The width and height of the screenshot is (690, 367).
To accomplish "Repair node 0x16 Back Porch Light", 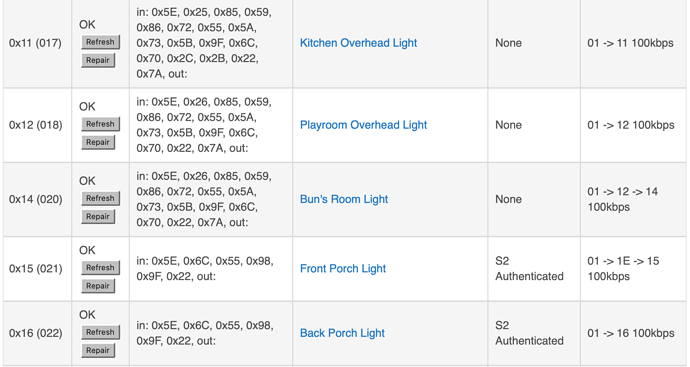I will pos(98,350).
